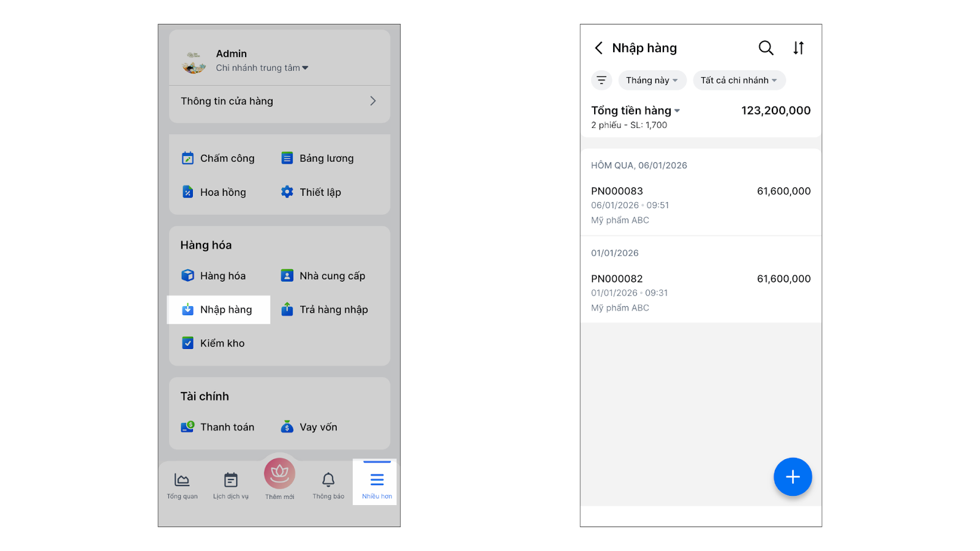Image resolution: width=980 pixels, height=551 pixels.
Task: Expand the Tháng này date dropdown
Action: click(652, 80)
